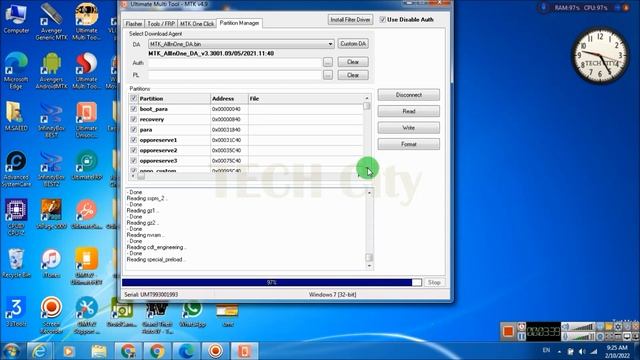This screenshot has height=360, width=640.
Task: Click Custom DA button
Action: pyautogui.click(x=353, y=44)
